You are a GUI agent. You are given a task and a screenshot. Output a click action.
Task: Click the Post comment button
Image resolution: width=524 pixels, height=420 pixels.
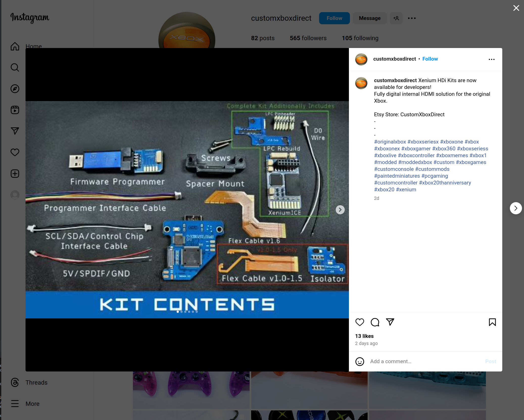point(490,361)
